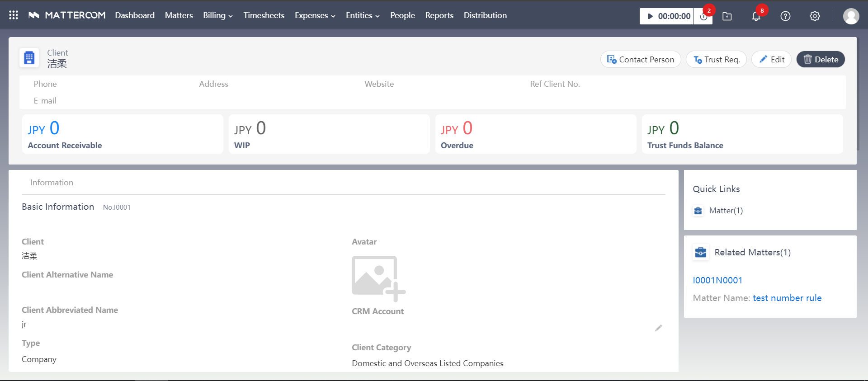
Task: Open the user profile avatar
Action: click(x=851, y=16)
